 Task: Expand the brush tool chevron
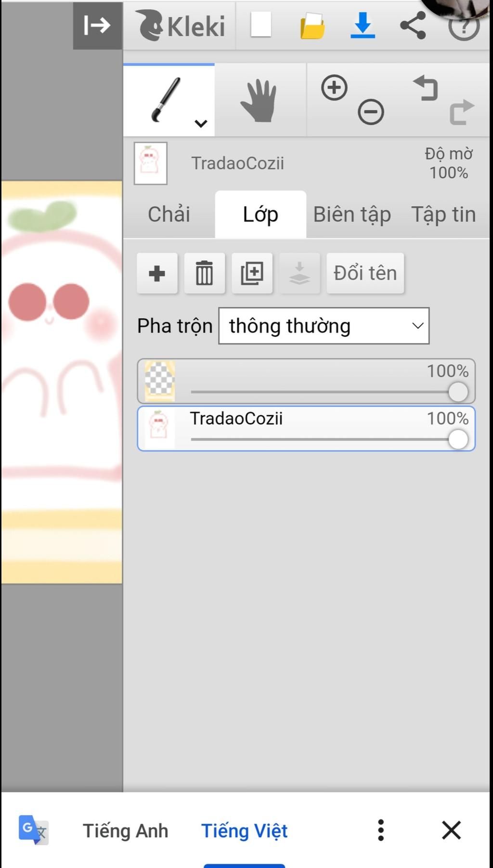click(x=201, y=124)
